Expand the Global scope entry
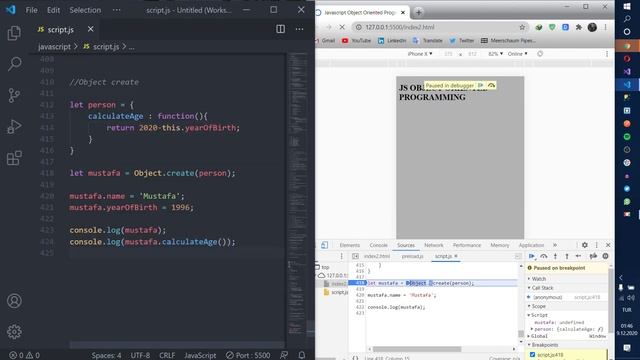640x360 pixels. tap(529, 336)
